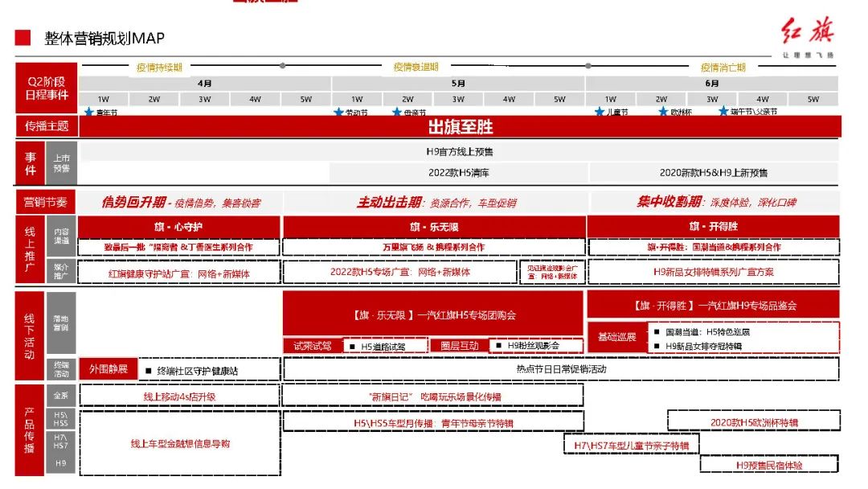Click the 外围静展 red label
The width and height of the screenshot is (868, 489).
click(x=108, y=369)
